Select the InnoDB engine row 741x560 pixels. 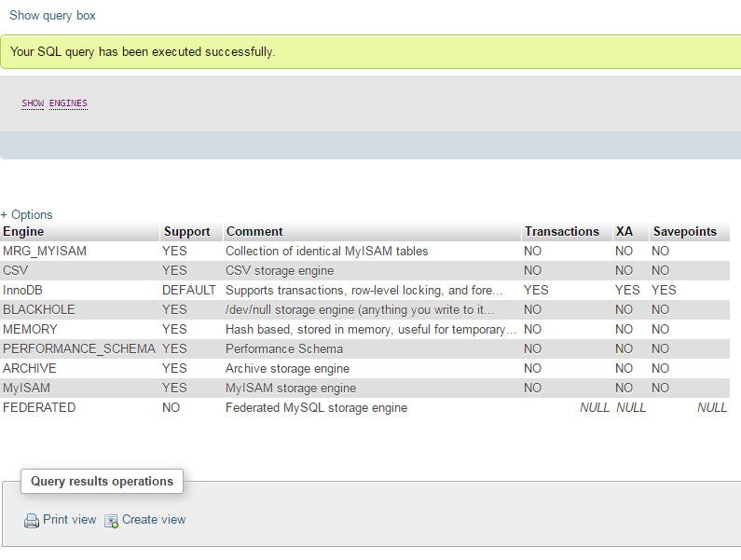pos(364,290)
